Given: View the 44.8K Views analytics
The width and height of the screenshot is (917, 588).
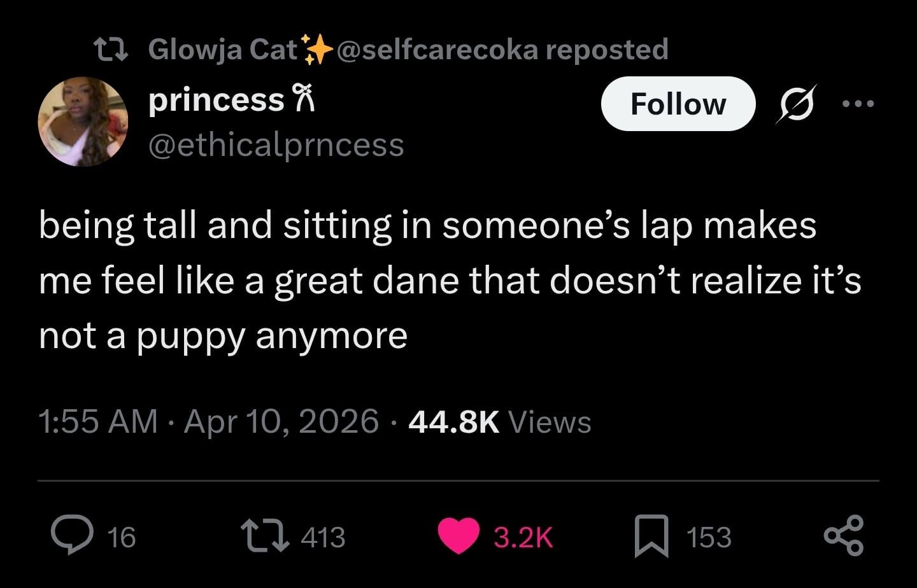Looking at the screenshot, I should (x=500, y=421).
